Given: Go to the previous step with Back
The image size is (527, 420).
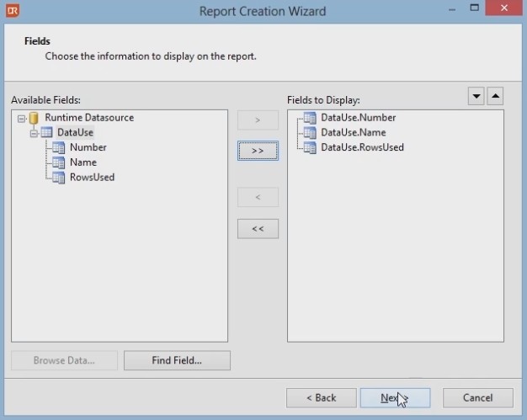Looking at the screenshot, I should coord(321,397).
